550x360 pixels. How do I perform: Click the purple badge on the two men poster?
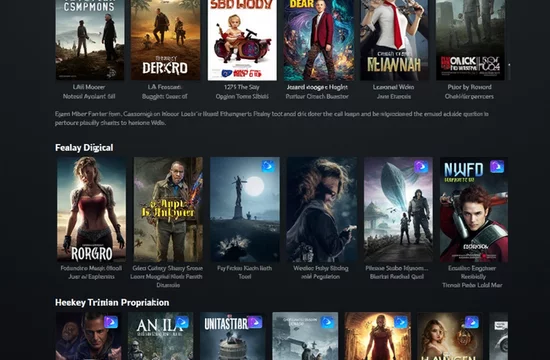[x=111, y=322]
